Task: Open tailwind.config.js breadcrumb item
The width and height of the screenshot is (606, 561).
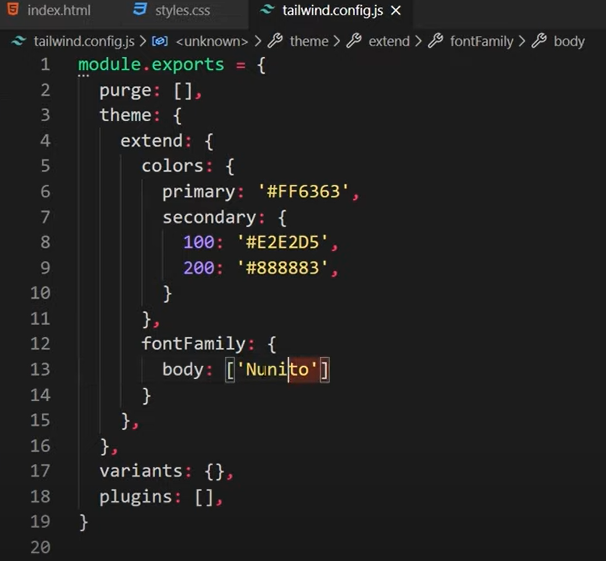Action: [84, 41]
